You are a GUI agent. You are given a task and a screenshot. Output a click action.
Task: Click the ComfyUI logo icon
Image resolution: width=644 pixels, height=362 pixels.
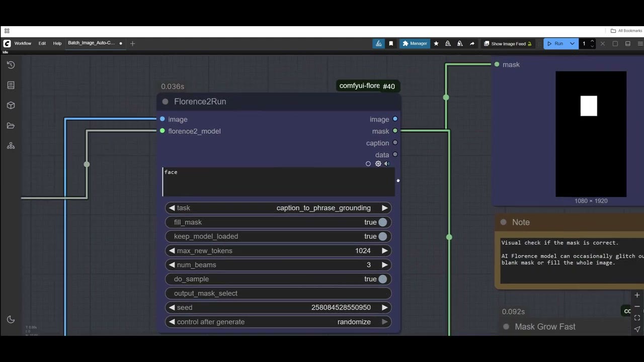[x=7, y=44]
